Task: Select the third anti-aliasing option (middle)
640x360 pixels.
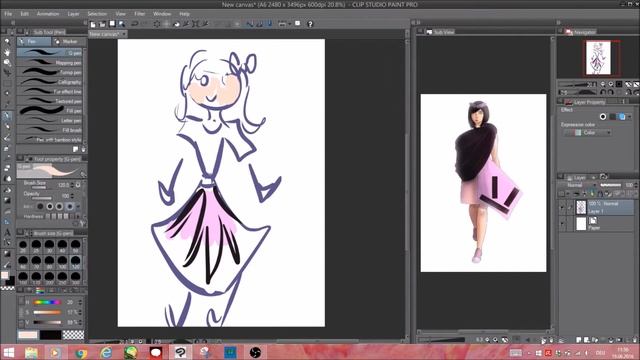Action: 60,207
